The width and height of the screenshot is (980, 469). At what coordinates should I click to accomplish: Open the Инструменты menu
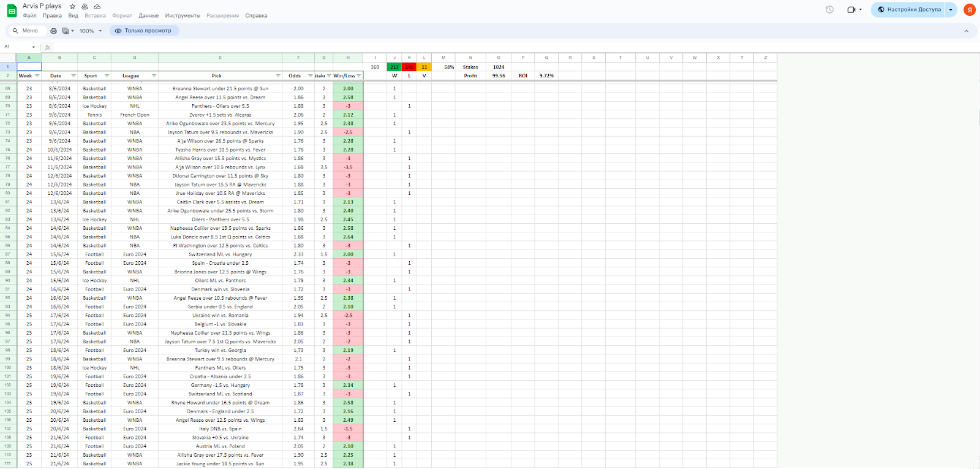point(183,16)
